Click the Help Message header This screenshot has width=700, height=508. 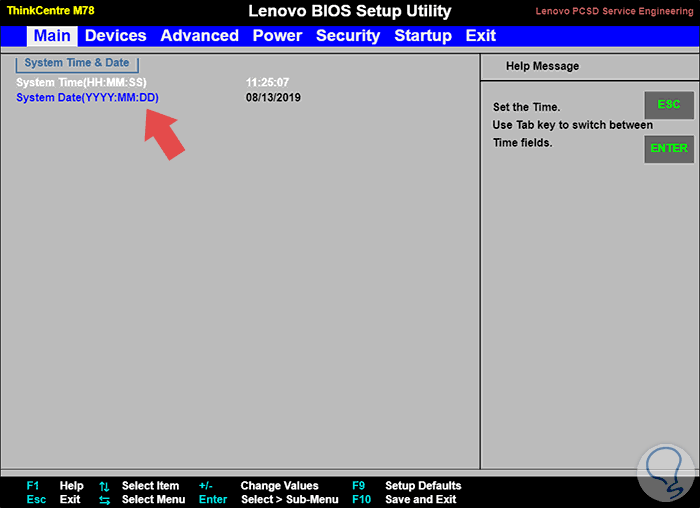(x=542, y=66)
